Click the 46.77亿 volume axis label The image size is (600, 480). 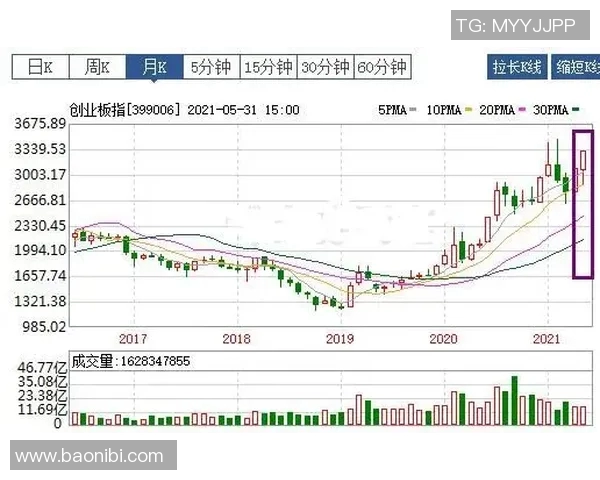[x=42, y=368]
